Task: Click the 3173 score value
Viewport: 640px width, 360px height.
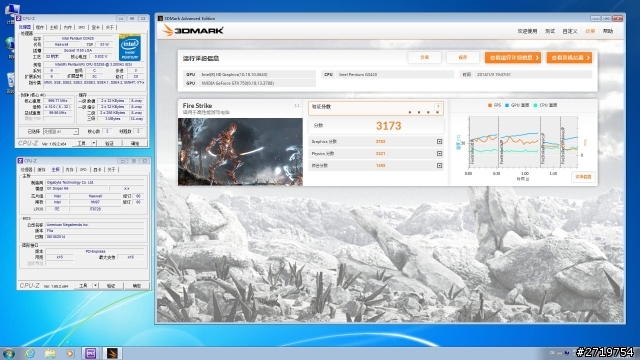Action: 389,126
